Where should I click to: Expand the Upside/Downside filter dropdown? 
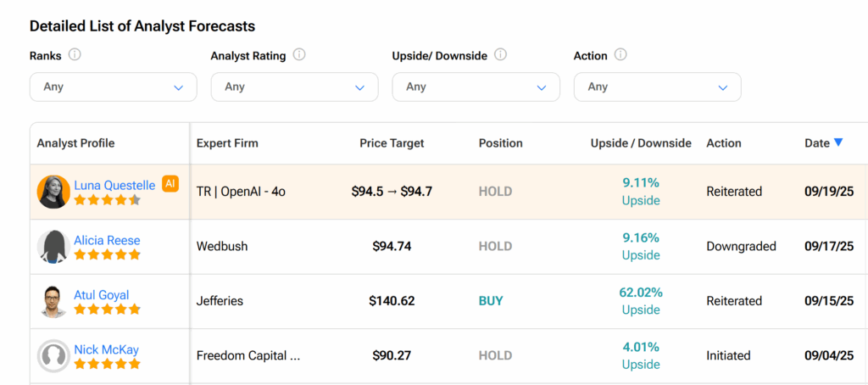(x=476, y=87)
